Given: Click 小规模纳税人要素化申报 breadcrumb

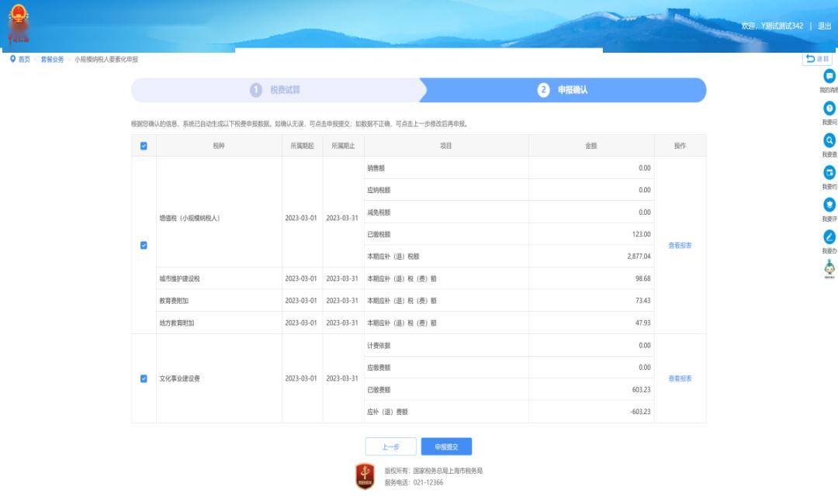Looking at the screenshot, I should pos(106,59).
